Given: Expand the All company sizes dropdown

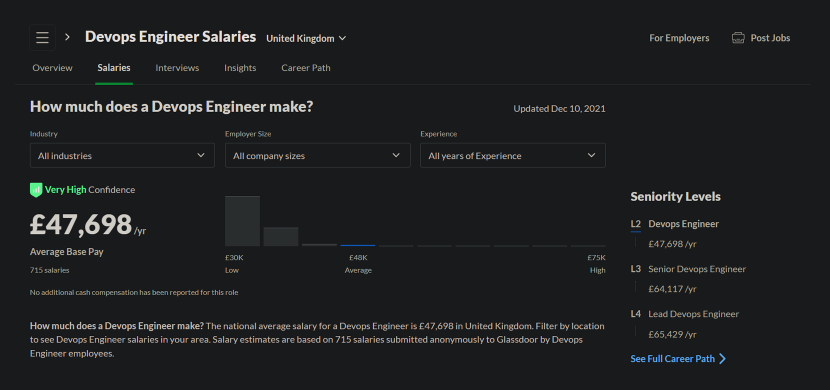Looking at the screenshot, I should (x=318, y=156).
